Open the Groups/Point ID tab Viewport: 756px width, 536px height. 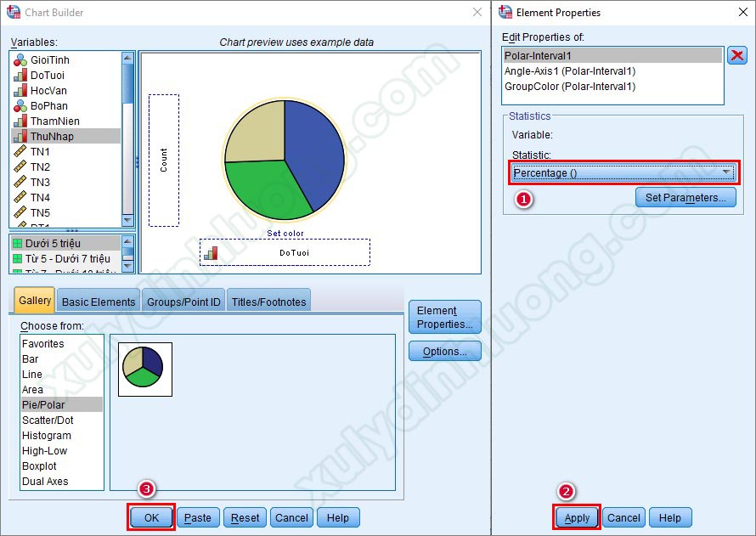(183, 302)
